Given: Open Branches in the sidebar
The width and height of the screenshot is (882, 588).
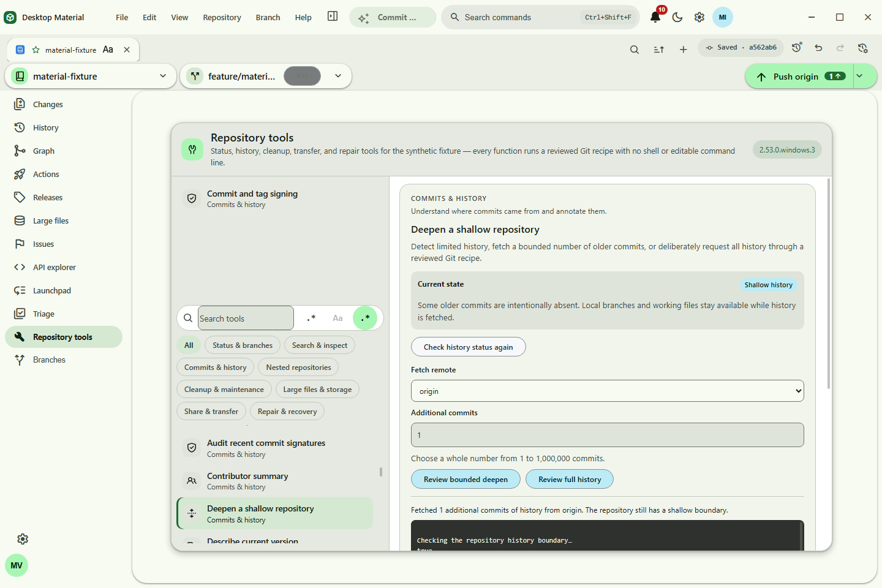Looking at the screenshot, I should (x=64, y=360).
